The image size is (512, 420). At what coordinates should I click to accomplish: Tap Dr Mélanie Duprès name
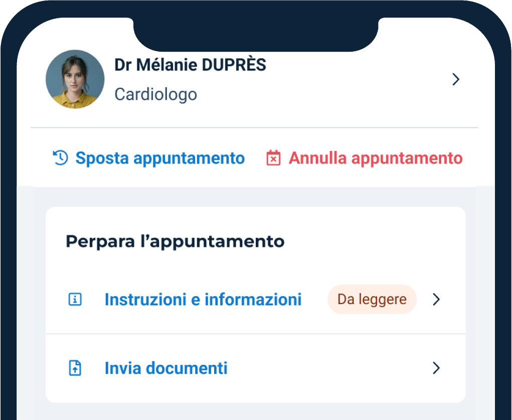coord(190,65)
